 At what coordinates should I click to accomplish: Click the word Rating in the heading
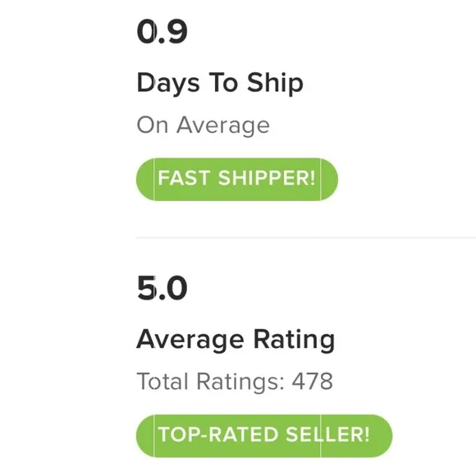[x=294, y=340]
